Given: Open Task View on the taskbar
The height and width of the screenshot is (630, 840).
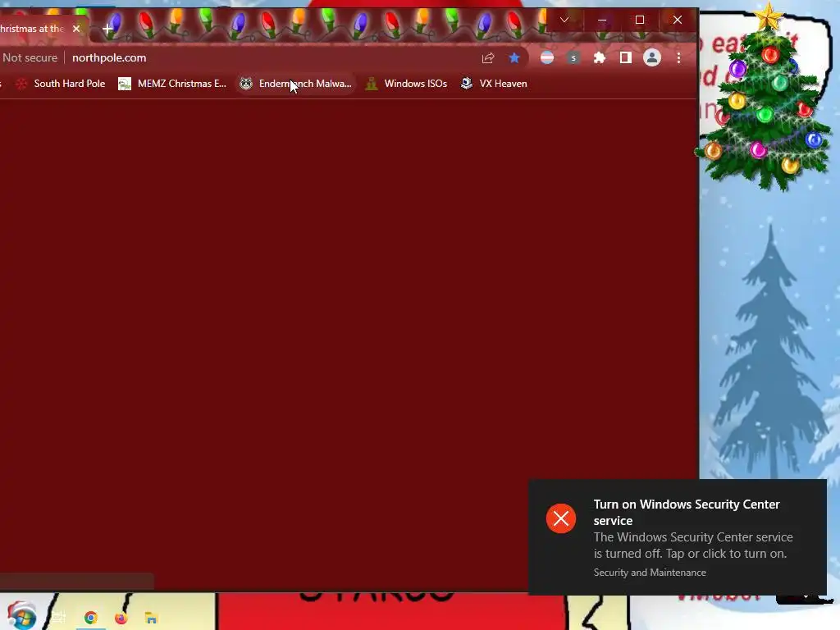Looking at the screenshot, I should click(x=58, y=617).
